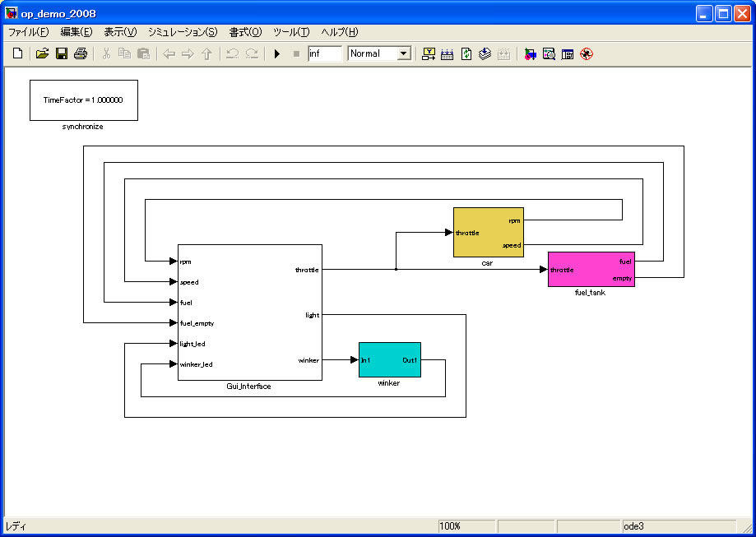Select the Gui_Interface block
Screen dimensions: 756x537
pyautogui.click(x=249, y=312)
